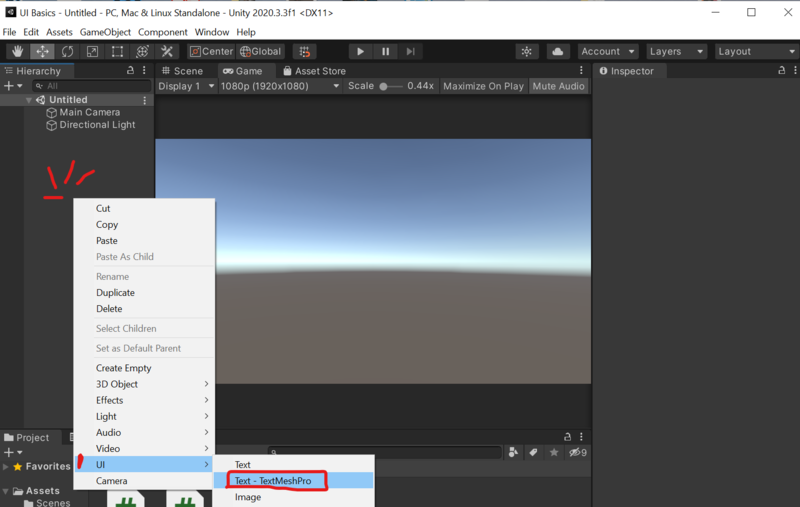This screenshot has width=800, height=507.
Task: Select the Rect transform tool
Action: (x=117, y=51)
